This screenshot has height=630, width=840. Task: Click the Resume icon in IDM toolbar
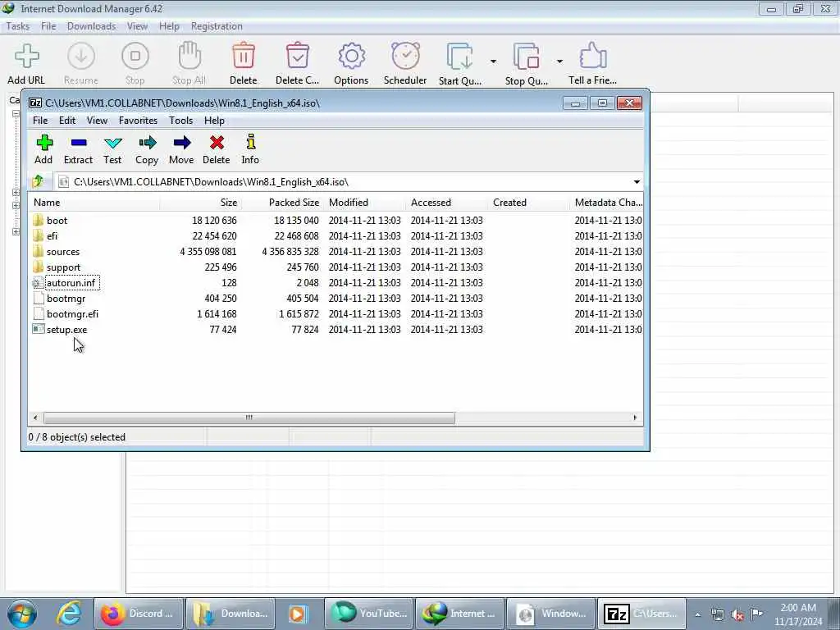tap(81, 64)
